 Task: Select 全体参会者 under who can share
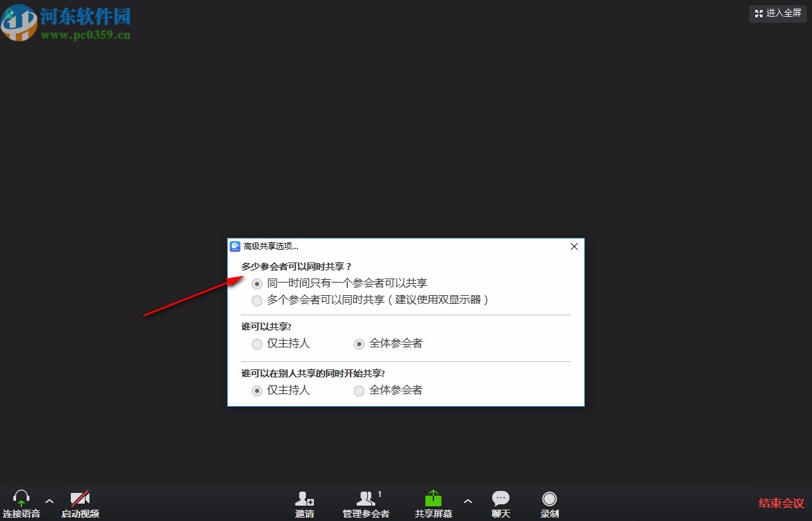pyautogui.click(x=359, y=343)
